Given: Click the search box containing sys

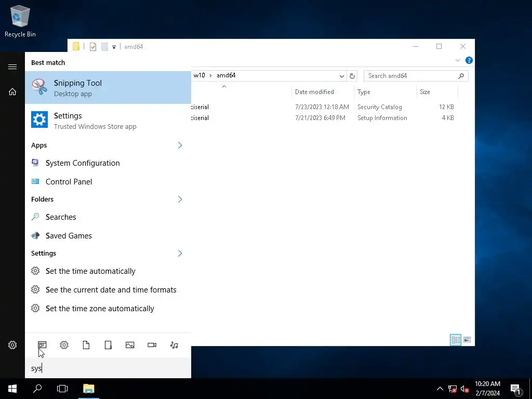Looking at the screenshot, I should (x=108, y=368).
